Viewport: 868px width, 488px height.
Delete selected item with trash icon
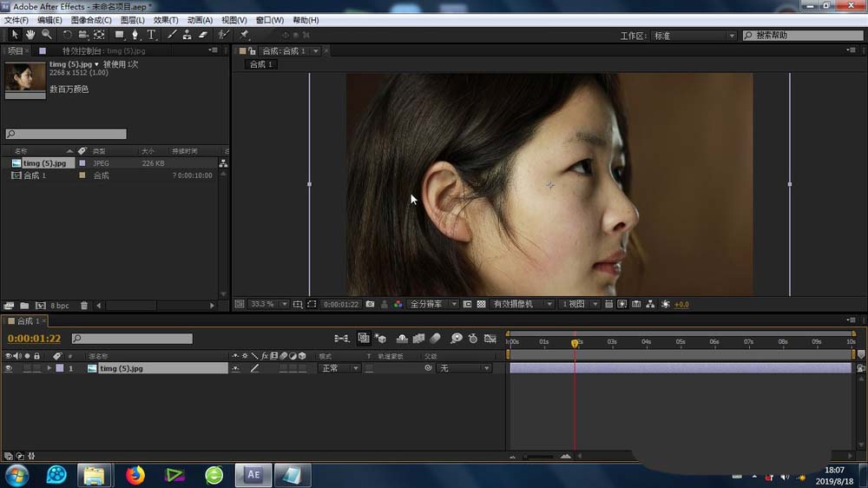pyautogui.click(x=84, y=306)
